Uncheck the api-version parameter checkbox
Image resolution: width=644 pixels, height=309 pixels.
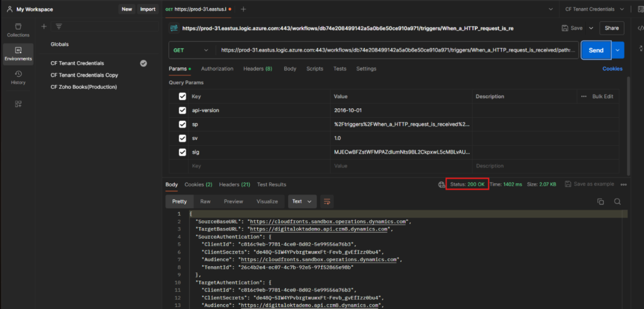(183, 111)
